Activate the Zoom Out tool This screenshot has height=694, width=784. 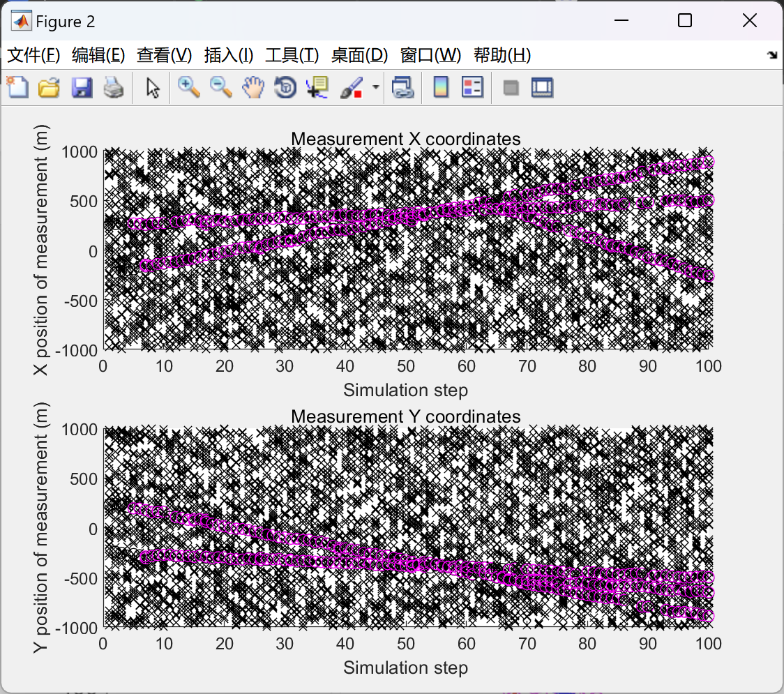point(220,87)
